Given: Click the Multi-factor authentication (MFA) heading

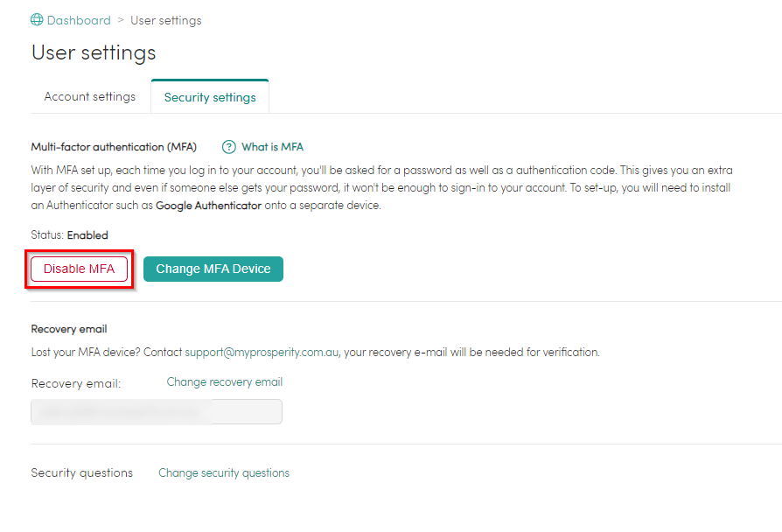Looking at the screenshot, I should pyautogui.click(x=114, y=147).
